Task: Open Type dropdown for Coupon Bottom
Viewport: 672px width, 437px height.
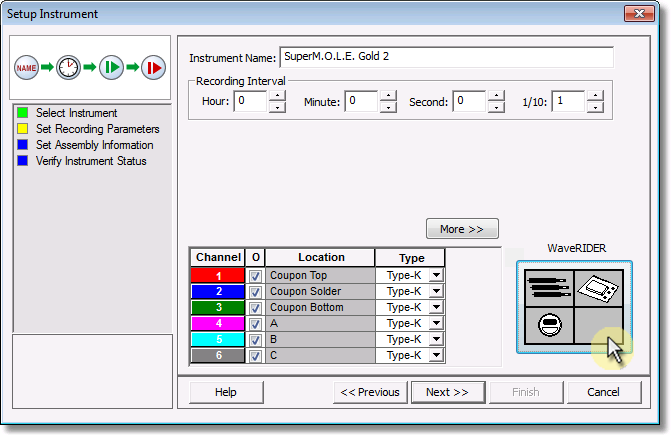Action: pyautogui.click(x=436, y=307)
